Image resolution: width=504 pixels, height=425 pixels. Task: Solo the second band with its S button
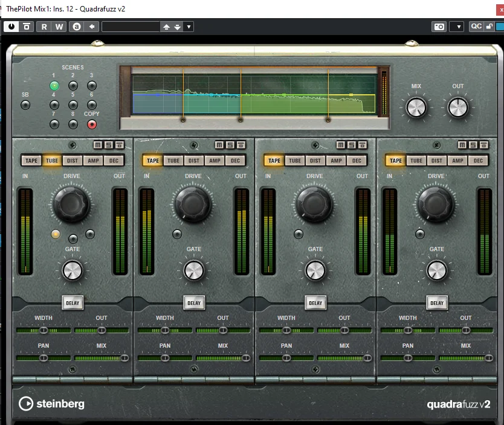pyautogui.click(x=230, y=145)
